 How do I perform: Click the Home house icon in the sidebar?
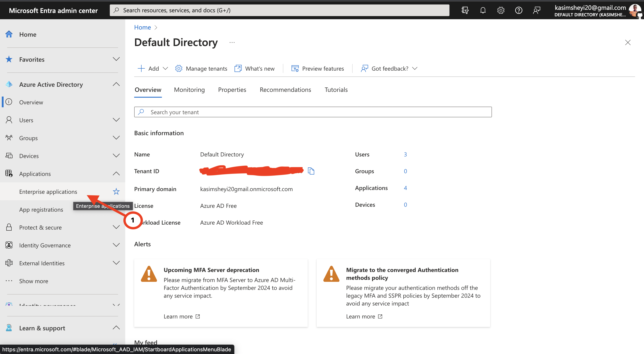[x=9, y=34]
